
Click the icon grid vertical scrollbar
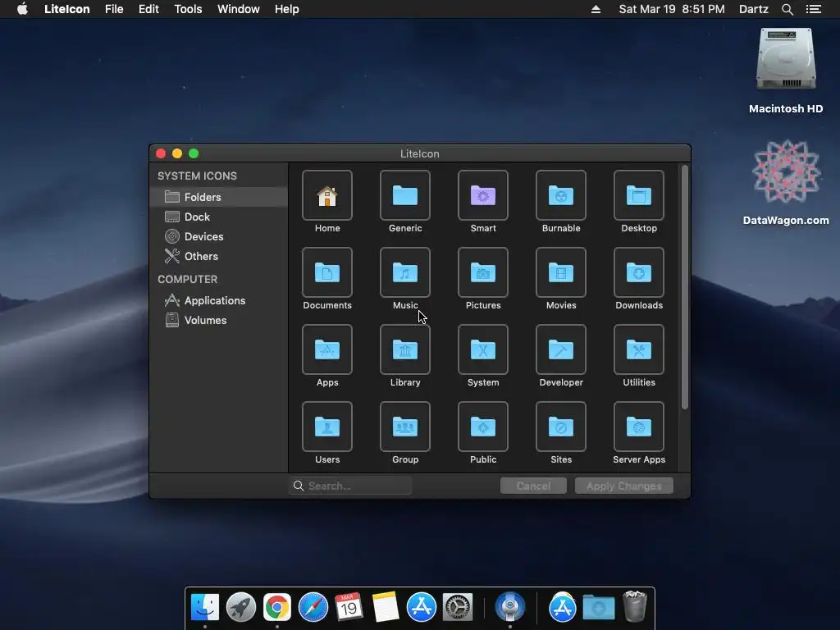[x=685, y=288]
